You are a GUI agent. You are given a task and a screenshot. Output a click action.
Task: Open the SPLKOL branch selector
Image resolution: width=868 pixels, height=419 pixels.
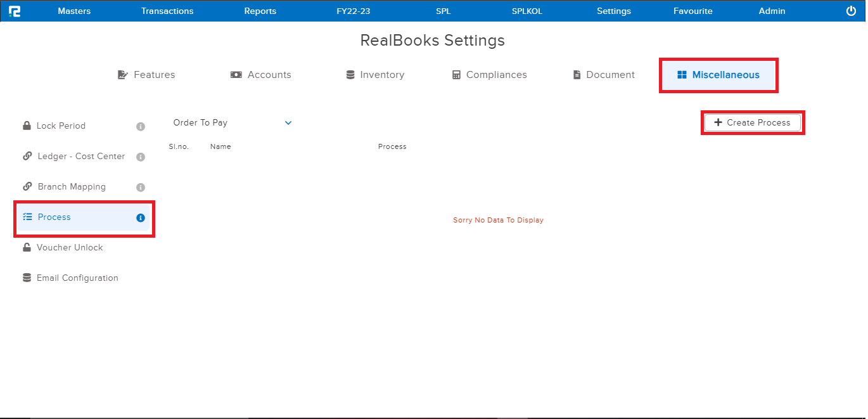click(527, 11)
